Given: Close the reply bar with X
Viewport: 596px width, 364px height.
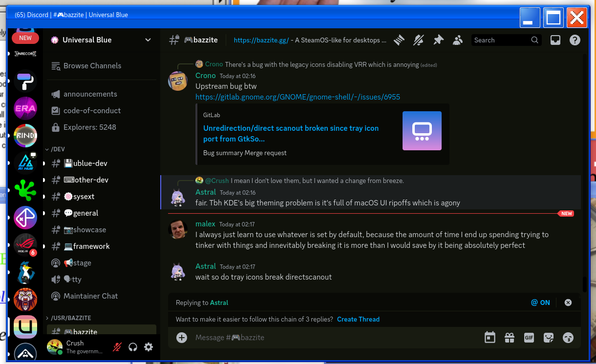Looking at the screenshot, I should click(x=568, y=303).
